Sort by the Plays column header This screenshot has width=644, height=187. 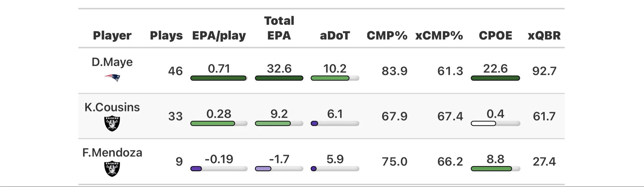pos(166,35)
